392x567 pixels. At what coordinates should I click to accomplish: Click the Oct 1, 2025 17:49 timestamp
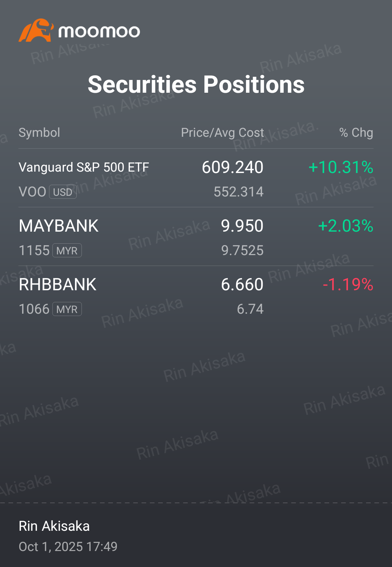pyautogui.click(x=68, y=546)
